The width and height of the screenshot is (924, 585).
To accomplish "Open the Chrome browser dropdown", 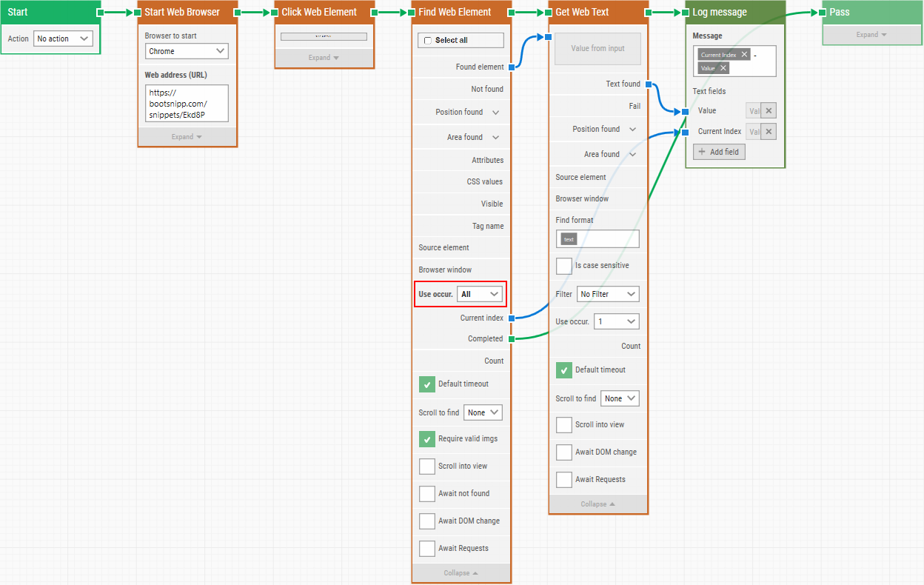I will coord(187,51).
